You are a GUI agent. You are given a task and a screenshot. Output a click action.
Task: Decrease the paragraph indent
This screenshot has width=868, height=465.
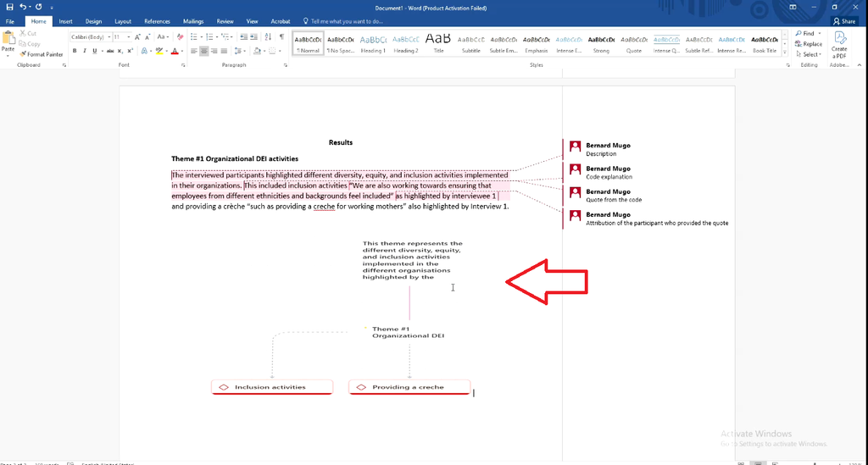[243, 37]
